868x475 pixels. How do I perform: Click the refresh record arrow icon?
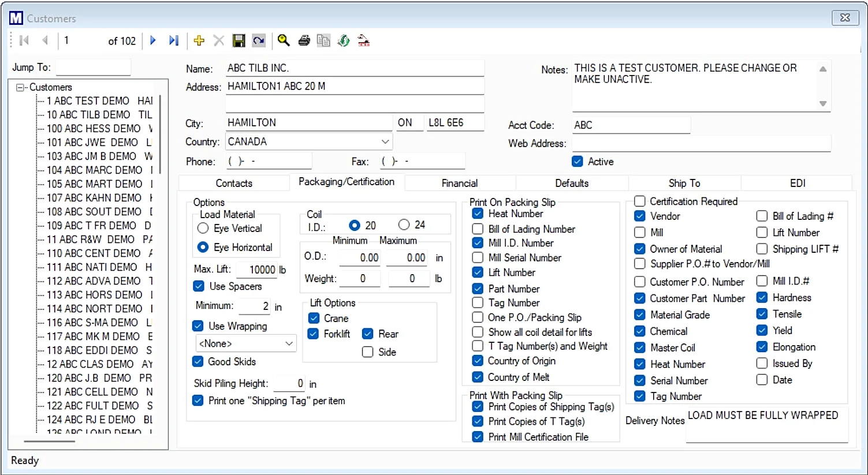[x=258, y=40]
